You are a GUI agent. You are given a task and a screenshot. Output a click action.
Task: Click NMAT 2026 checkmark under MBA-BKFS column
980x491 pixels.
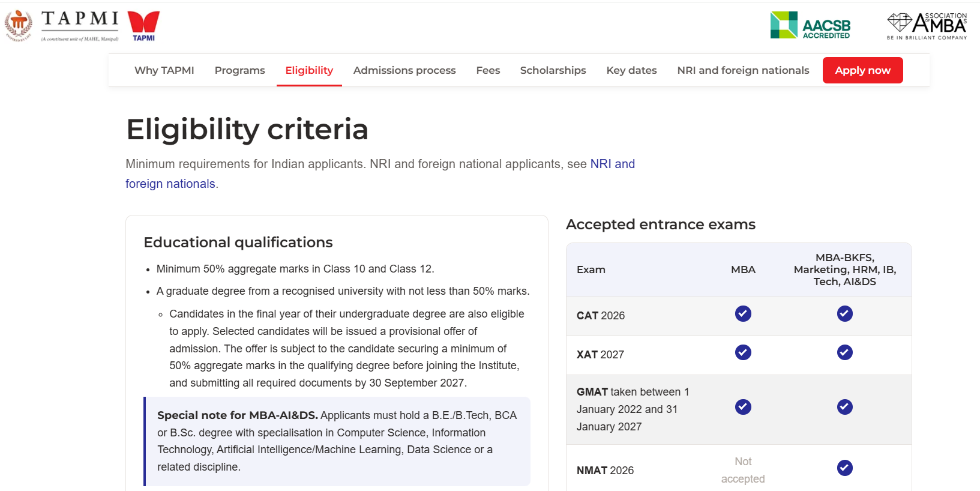coord(845,468)
